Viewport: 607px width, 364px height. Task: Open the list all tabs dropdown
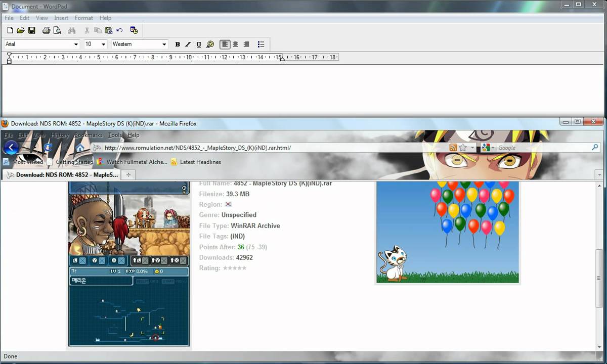pos(600,174)
